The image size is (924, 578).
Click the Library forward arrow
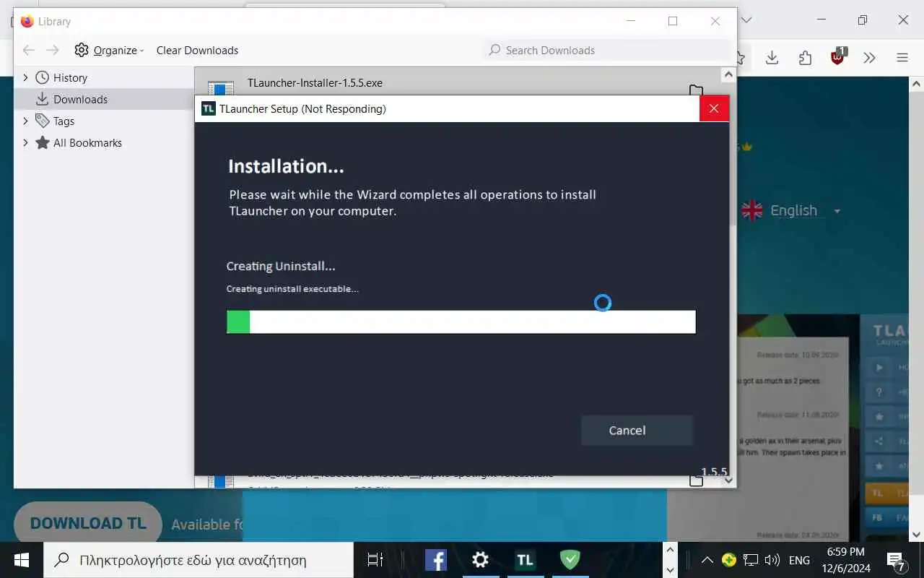point(53,50)
